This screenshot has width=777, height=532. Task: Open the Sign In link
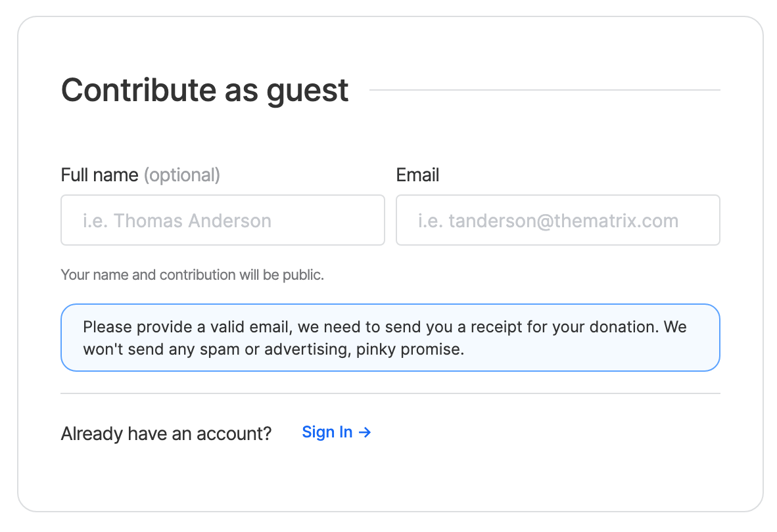point(337,432)
